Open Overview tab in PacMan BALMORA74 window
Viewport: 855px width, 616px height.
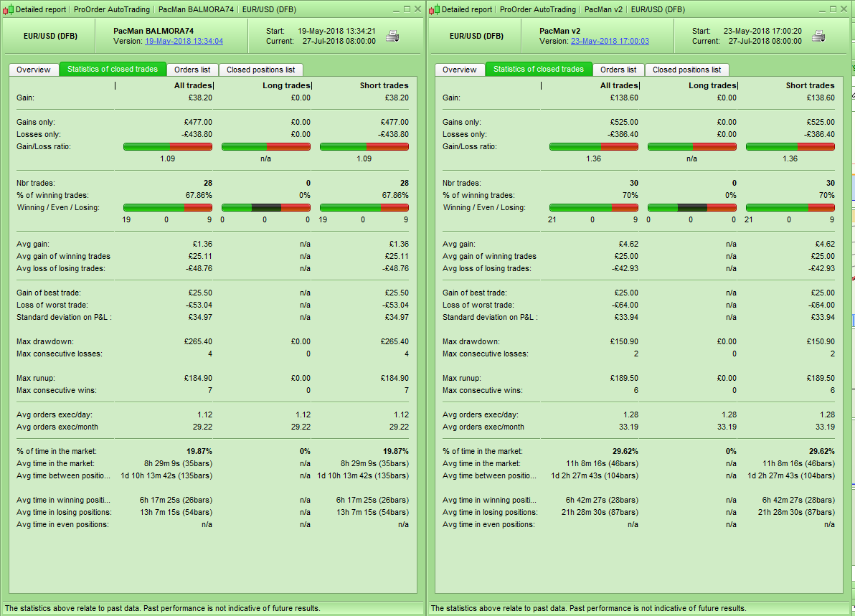[34, 70]
